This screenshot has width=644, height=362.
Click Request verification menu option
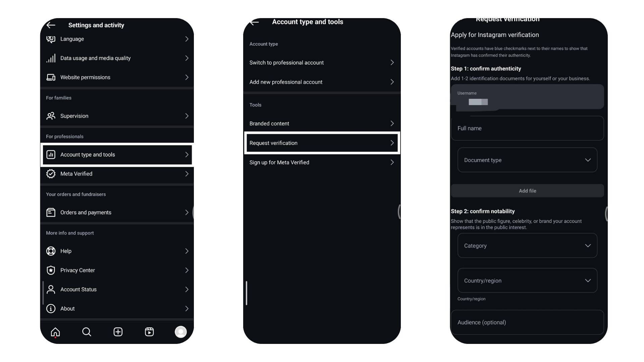[x=322, y=143]
